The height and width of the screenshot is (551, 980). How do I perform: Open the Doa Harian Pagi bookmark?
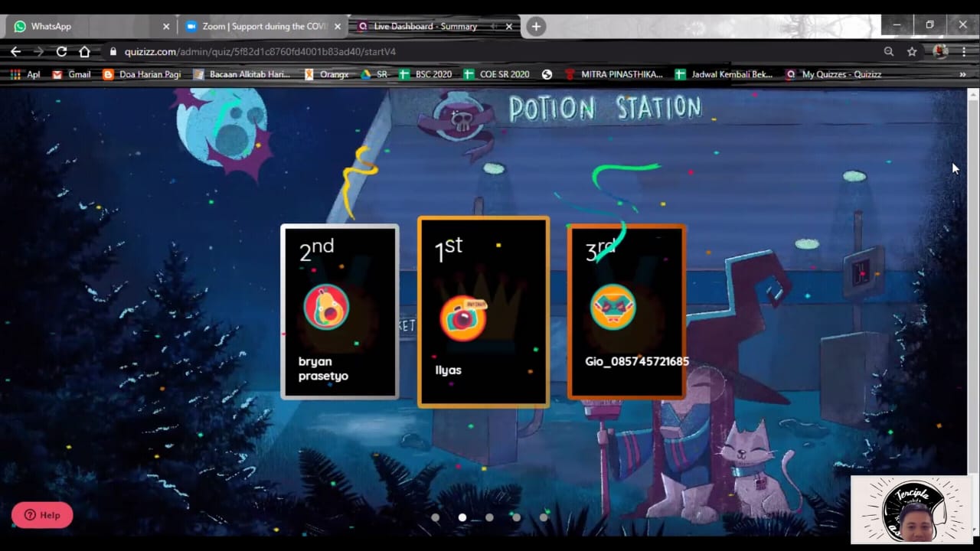[142, 74]
